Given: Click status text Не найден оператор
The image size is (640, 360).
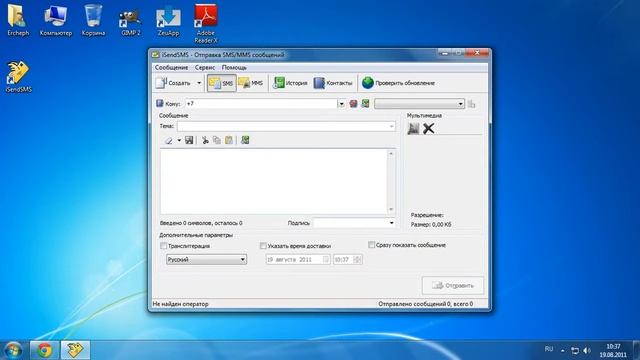Looking at the screenshot, I should tap(180, 304).
